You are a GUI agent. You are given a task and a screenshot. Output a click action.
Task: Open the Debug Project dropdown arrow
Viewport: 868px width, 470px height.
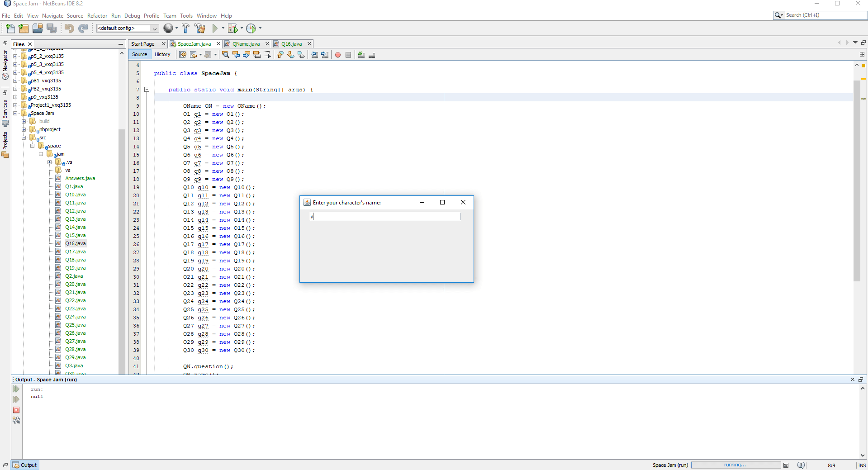(242, 28)
